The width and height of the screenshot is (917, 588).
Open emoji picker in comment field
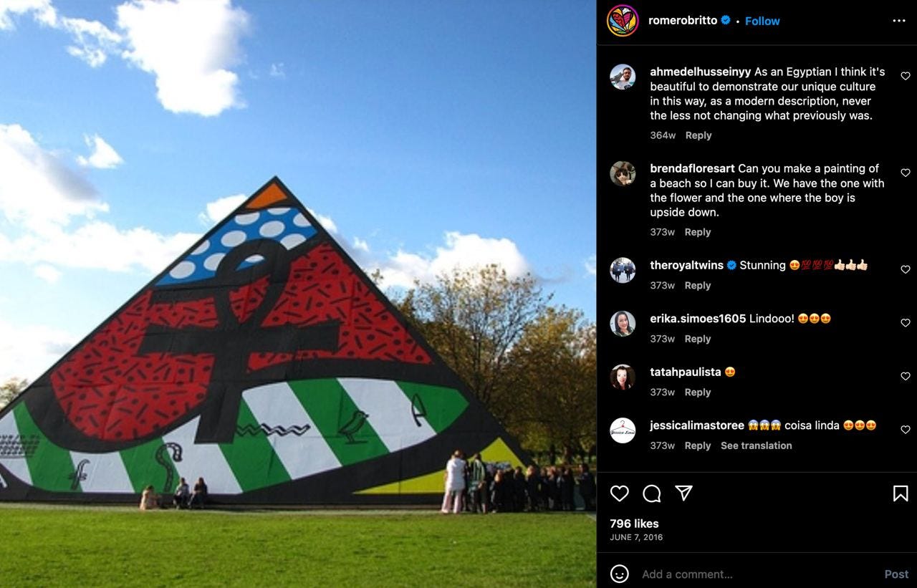pyautogui.click(x=620, y=574)
